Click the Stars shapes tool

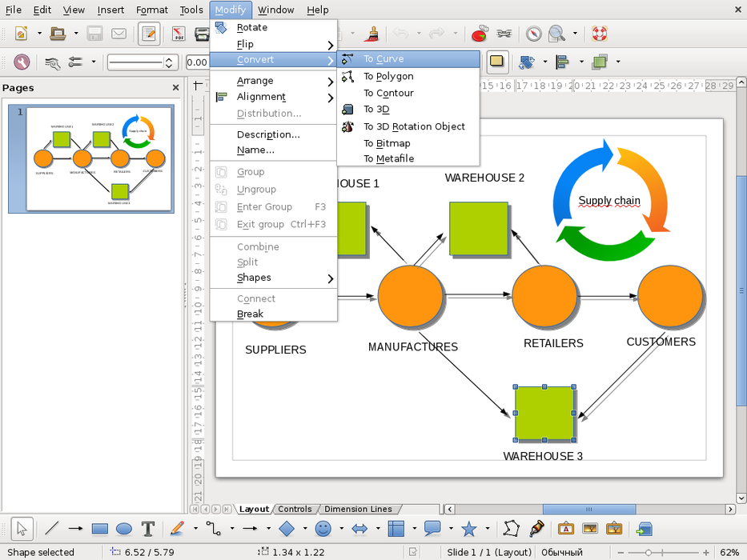tap(469, 529)
